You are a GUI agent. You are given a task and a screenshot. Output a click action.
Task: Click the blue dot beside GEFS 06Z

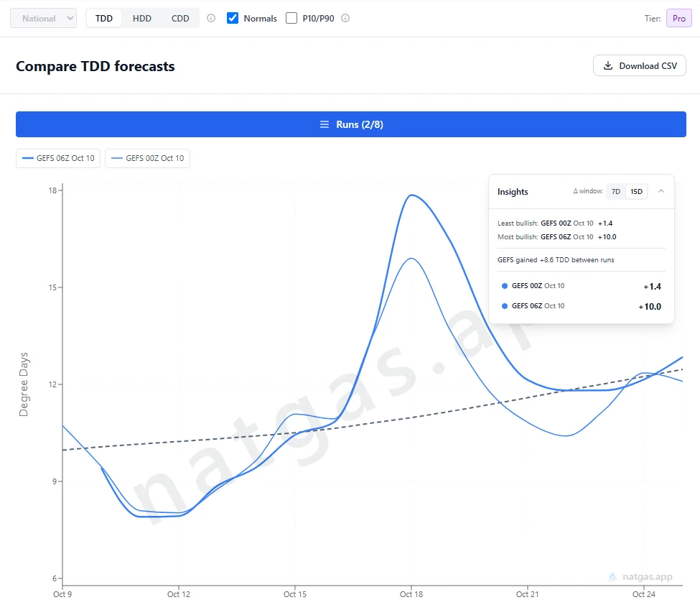[x=505, y=306]
